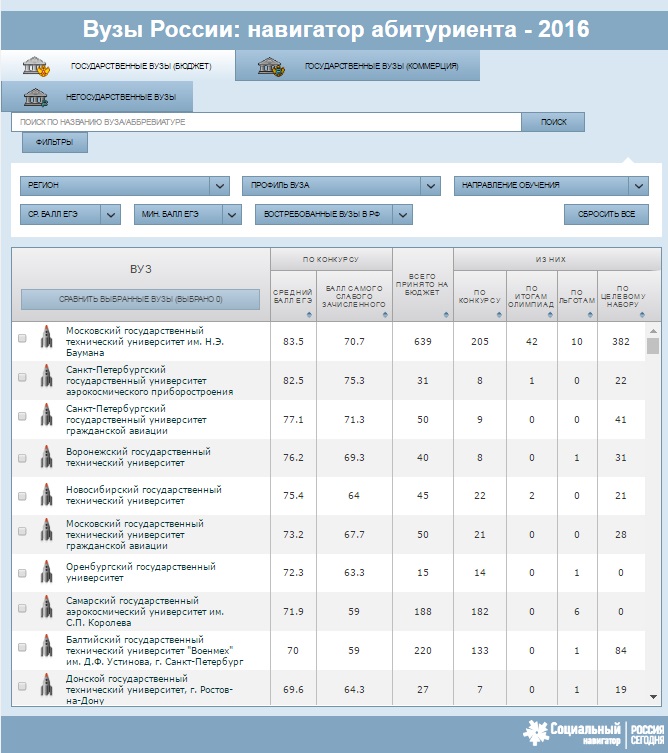Click the building icon in Негосударственные вузы tab
The width and height of the screenshot is (668, 753).
pyautogui.click(x=36, y=97)
